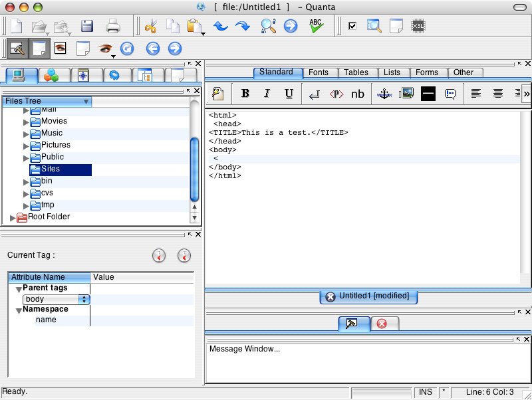Screen dimensions: 532x400
Task: Run spell check with ABC icon
Action: [x=316, y=26]
